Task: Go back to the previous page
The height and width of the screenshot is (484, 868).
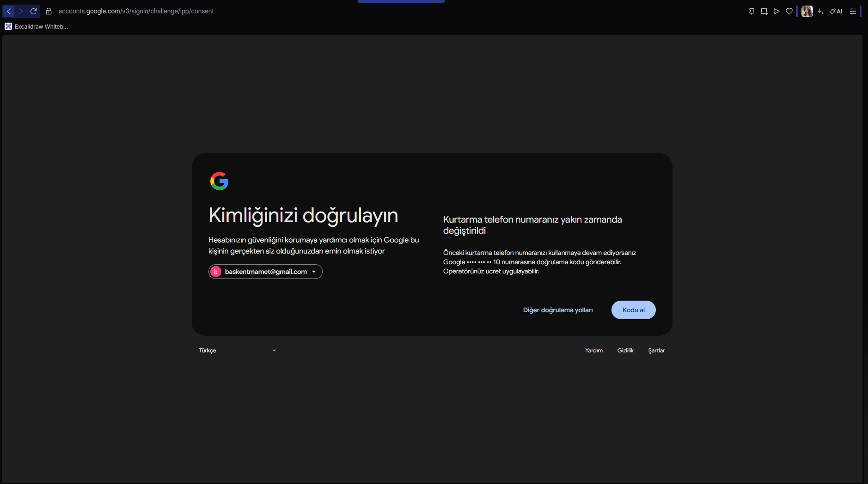Action: [x=9, y=11]
